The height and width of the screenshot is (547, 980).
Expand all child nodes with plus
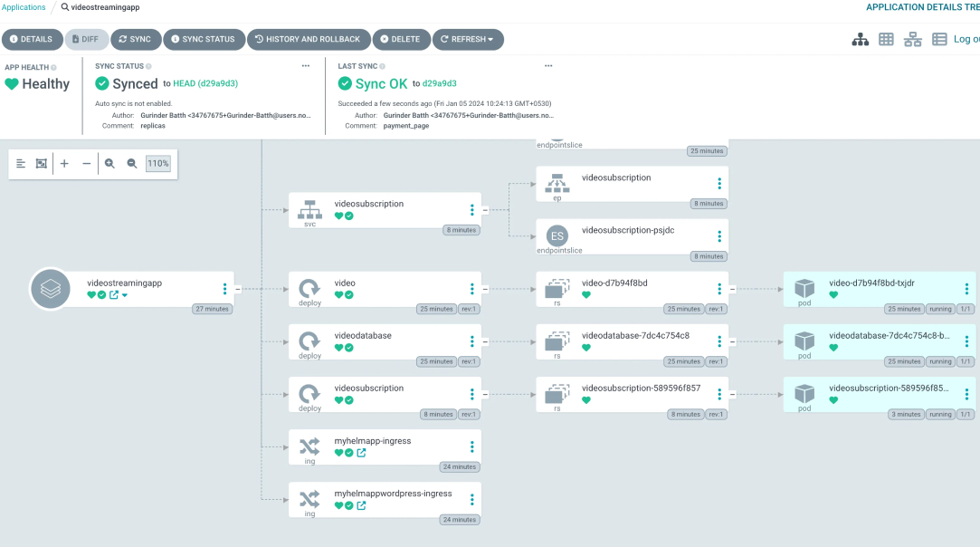pyautogui.click(x=64, y=164)
